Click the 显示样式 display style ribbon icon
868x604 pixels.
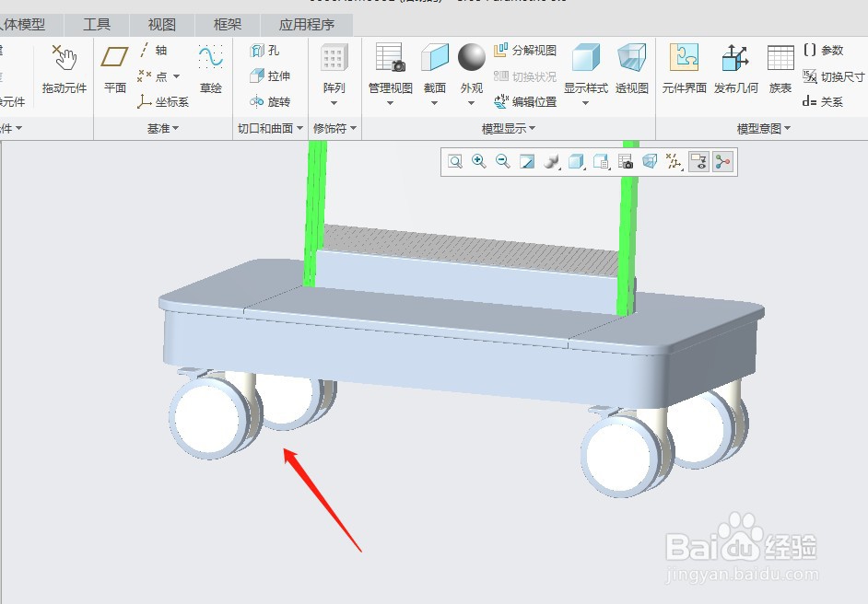[x=586, y=57]
